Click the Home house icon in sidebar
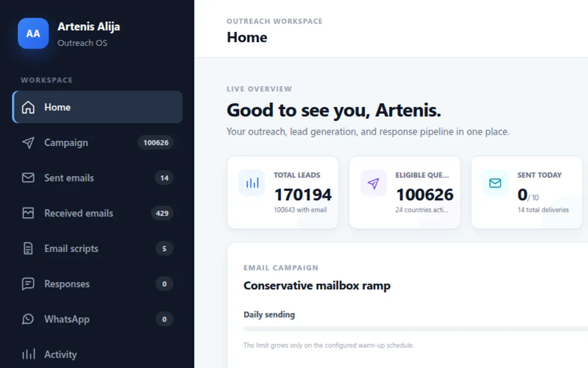The image size is (588, 368). (28, 107)
